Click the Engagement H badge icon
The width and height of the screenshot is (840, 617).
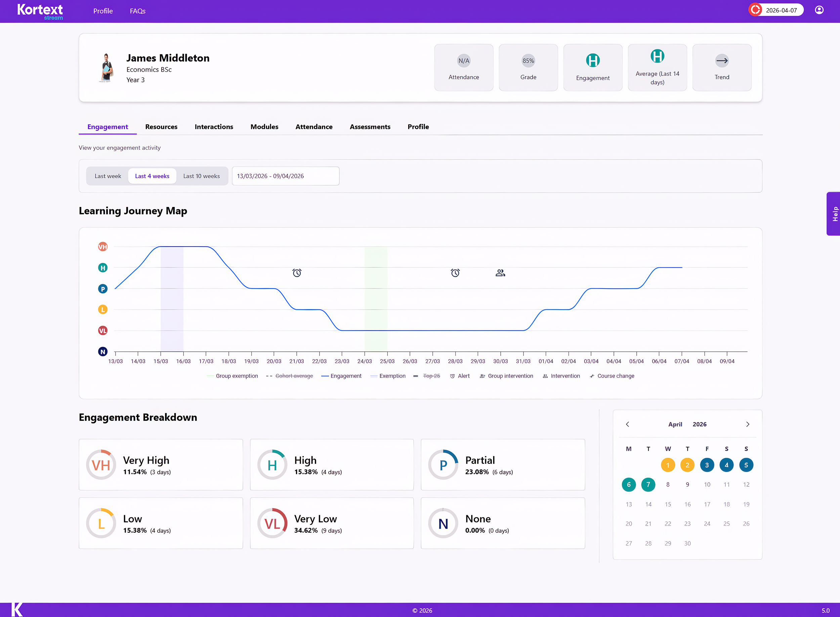[x=593, y=60]
